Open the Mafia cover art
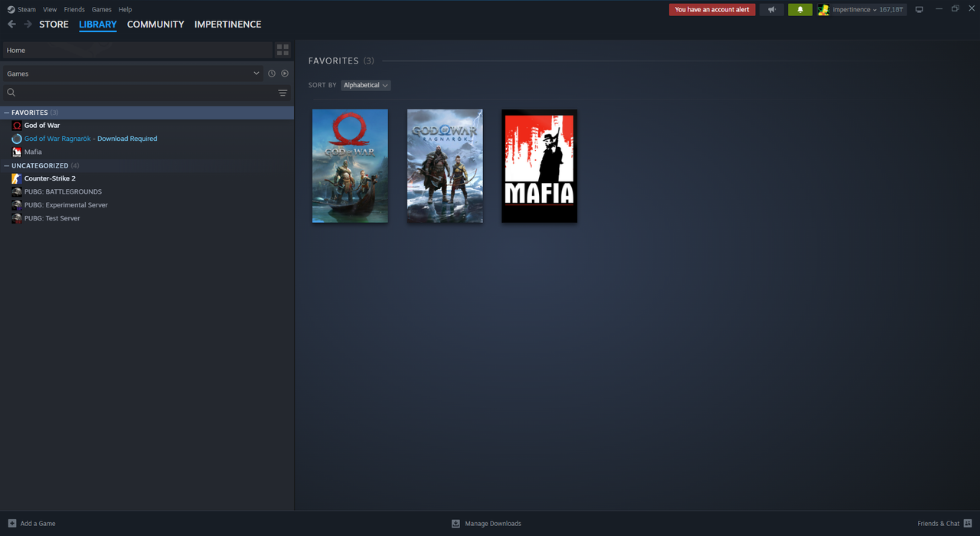The height and width of the screenshot is (536, 980). [x=540, y=166]
